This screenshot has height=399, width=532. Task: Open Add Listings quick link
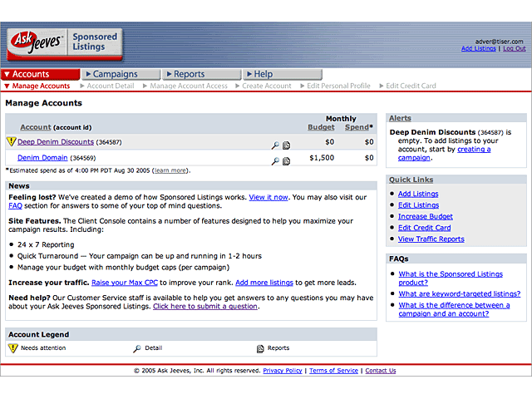point(418,194)
